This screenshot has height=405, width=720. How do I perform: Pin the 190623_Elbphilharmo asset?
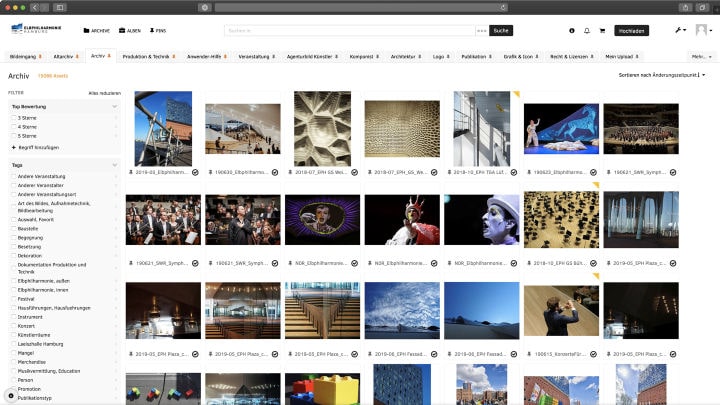pyautogui.click(x=529, y=173)
